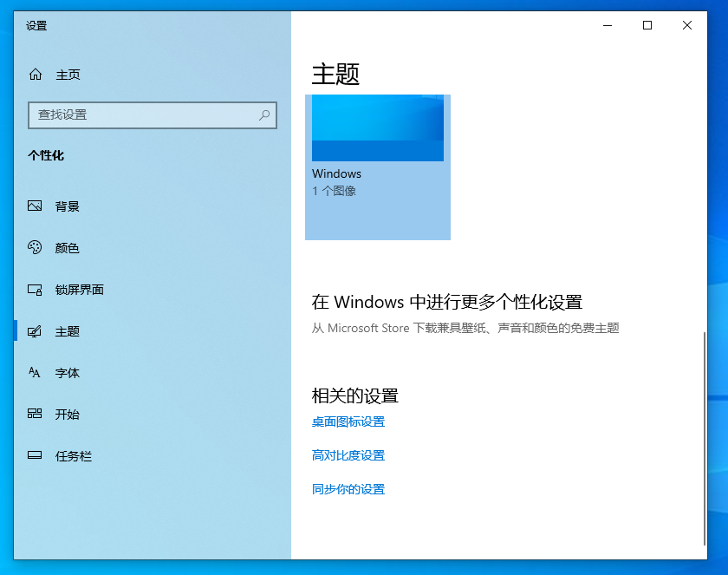Click the 开始 start tiles icon
Screen dimensions: 728x575
[35, 414]
